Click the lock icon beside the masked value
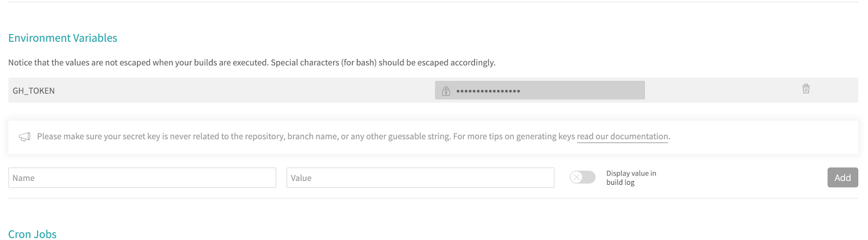 point(446,91)
